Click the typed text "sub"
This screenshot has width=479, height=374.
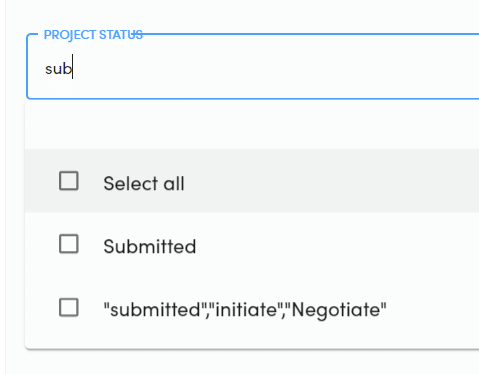click(58, 69)
